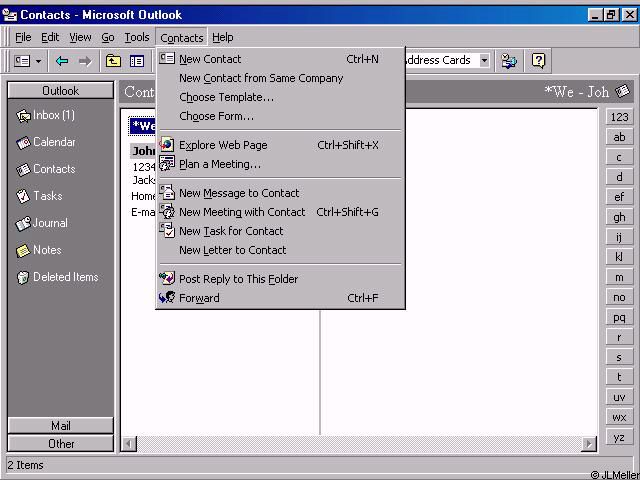Jump to the d index tab
The width and height of the screenshot is (640, 480).
point(619,177)
